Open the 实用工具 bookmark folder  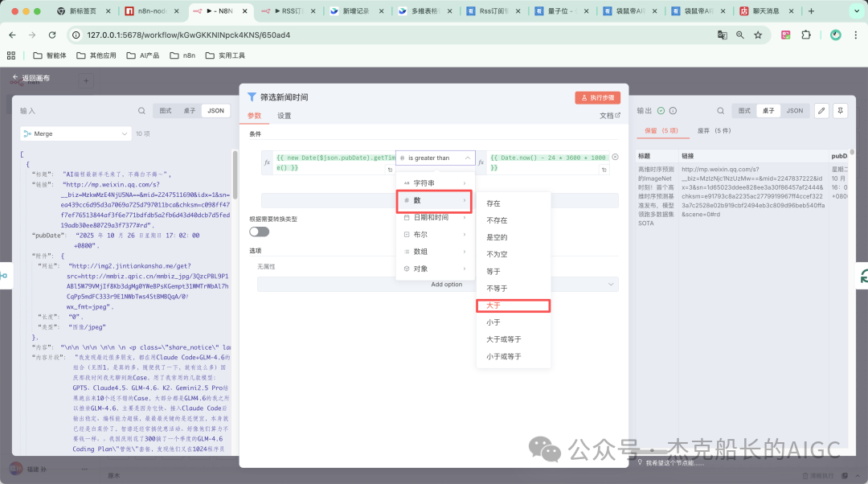tap(225, 55)
